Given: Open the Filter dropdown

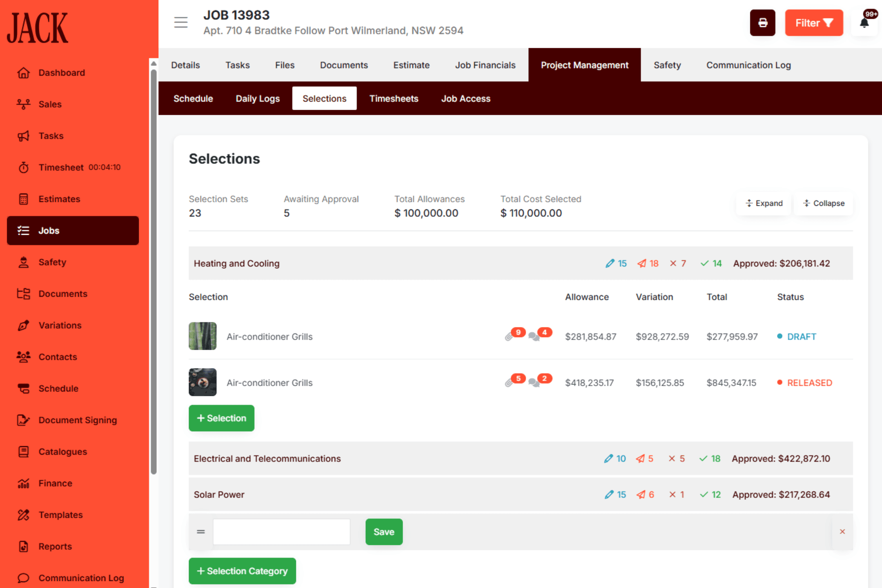Looking at the screenshot, I should click(813, 23).
